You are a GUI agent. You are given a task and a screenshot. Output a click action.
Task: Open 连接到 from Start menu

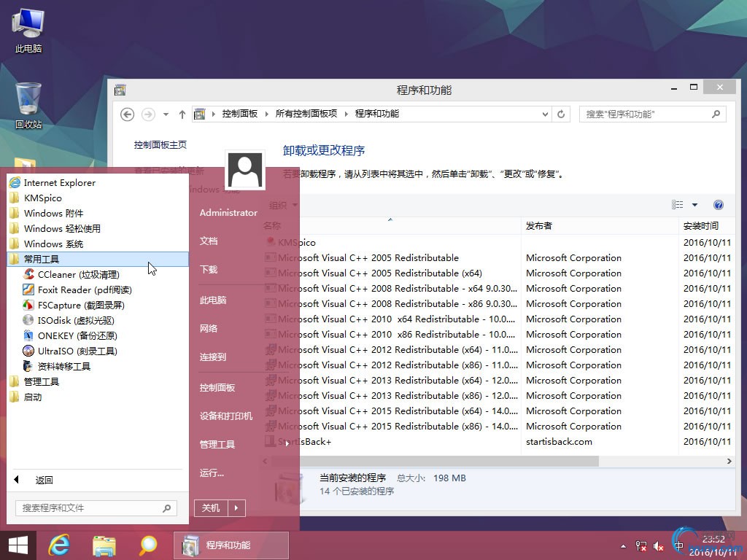click(213, 357)
